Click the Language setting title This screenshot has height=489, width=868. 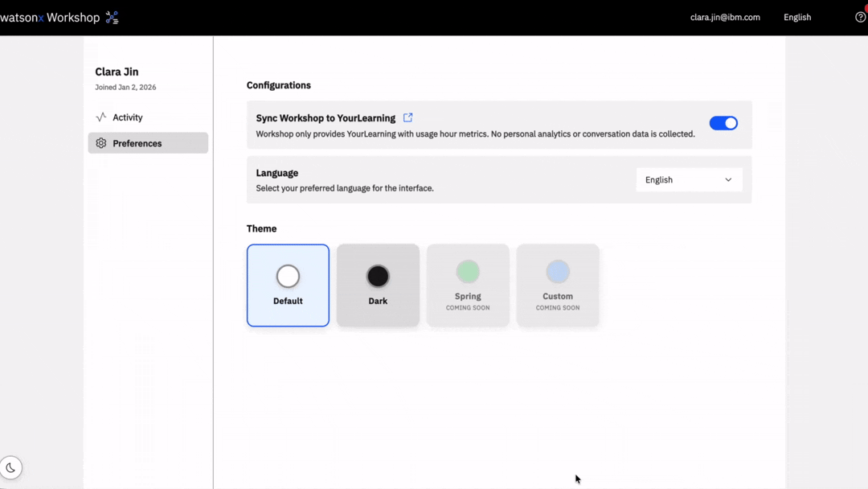[x=276, y=173]
